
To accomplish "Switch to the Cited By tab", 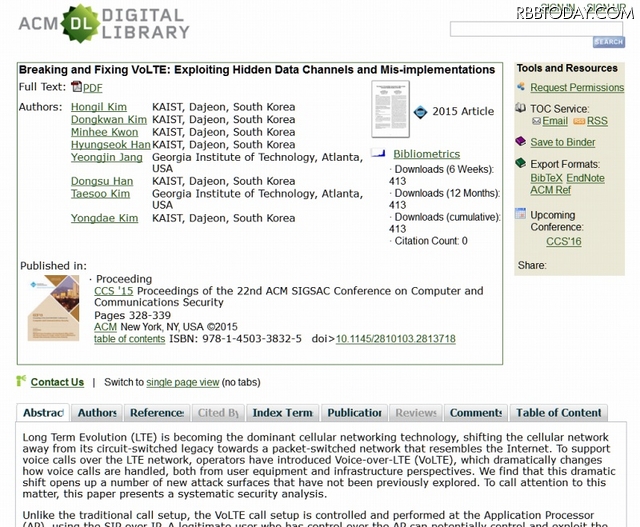I will point(218,413).
